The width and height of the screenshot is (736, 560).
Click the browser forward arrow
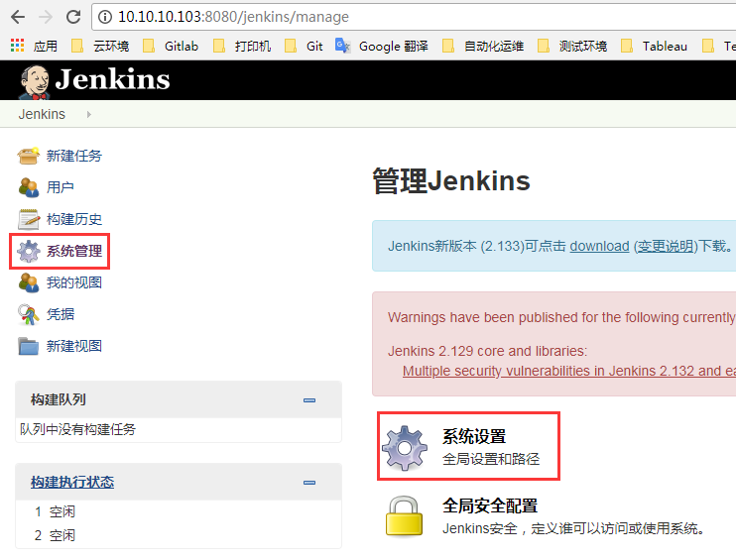[46, 17]
